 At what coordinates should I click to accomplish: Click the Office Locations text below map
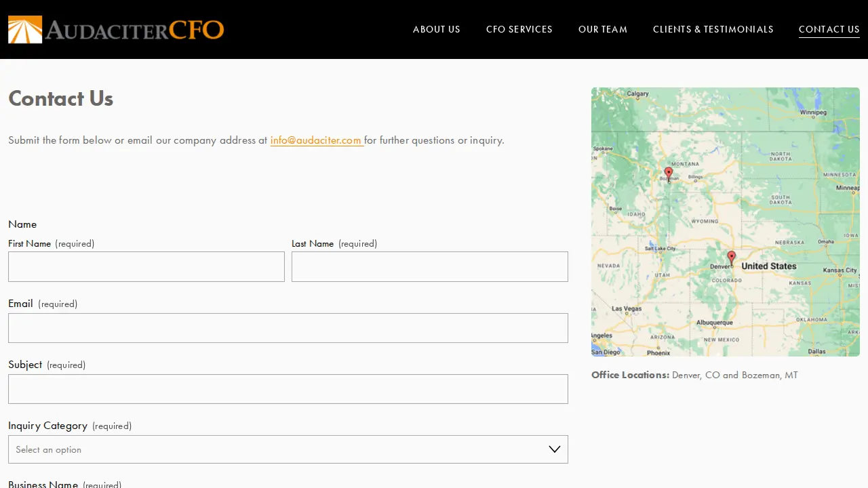pos(694,375)
